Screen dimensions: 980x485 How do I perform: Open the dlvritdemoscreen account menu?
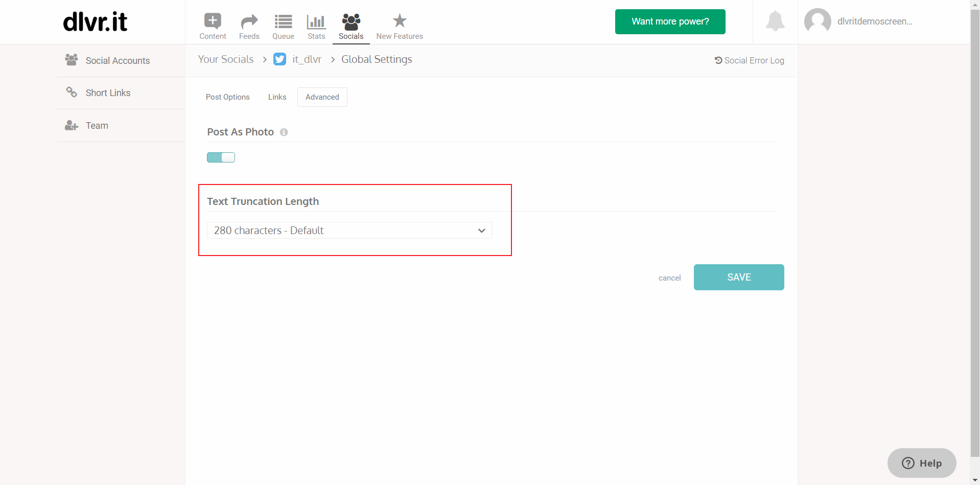click(x=875, y=21)
